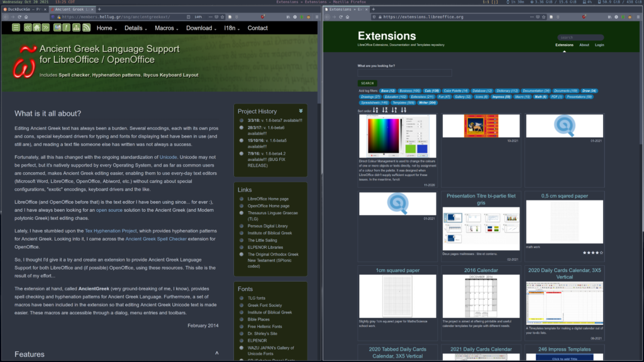The image size is (644, 362).
Task: Open the Ancient Greek Spell Checker link
Action: point(156,238)
